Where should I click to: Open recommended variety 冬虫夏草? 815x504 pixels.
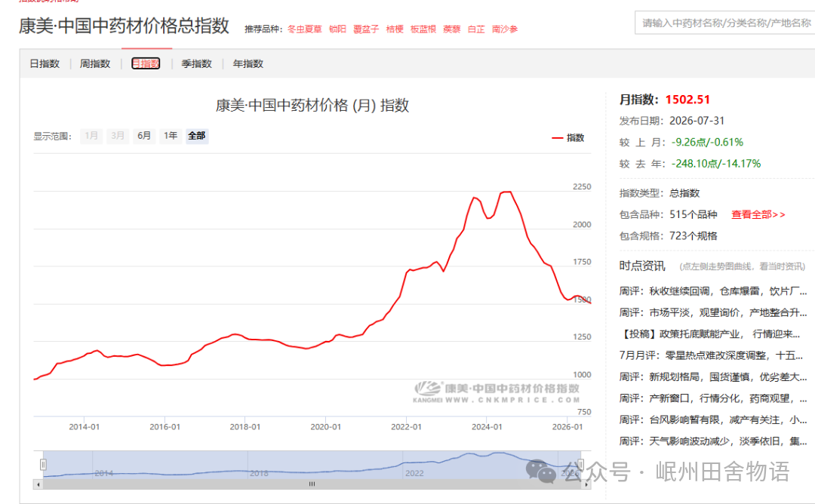[x=305, y=29]
